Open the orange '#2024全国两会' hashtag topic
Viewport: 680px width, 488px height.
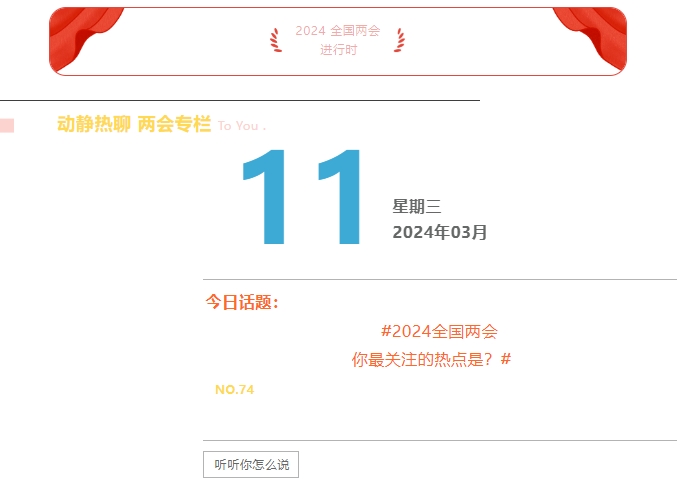click(x=439, y=331)
